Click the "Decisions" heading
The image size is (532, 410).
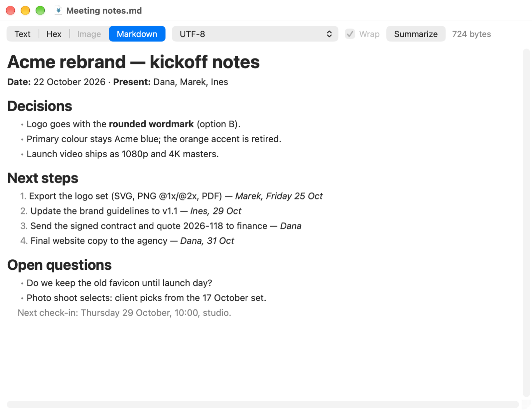tap(40, 106)
